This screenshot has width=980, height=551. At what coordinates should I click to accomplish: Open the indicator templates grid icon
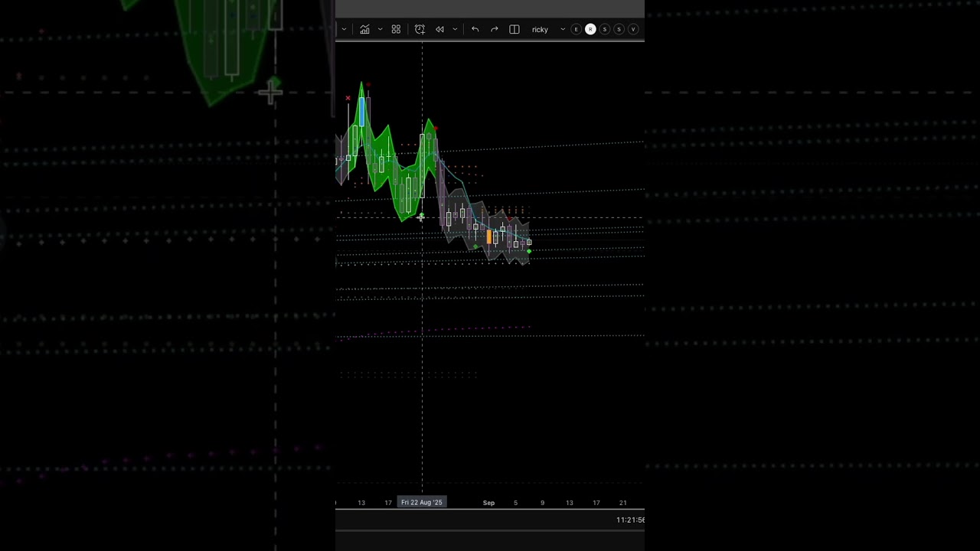(x=396, y=29)
